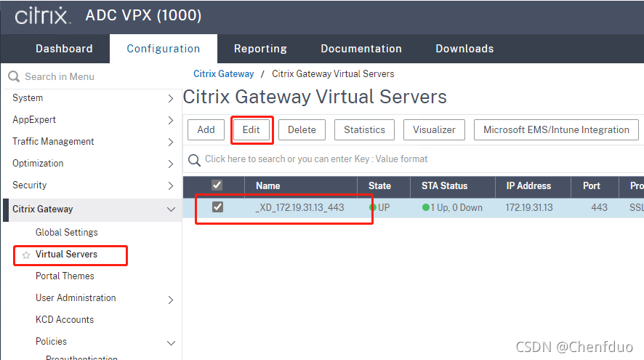Image resolution: width=644 pixels, height=360 pixels.
Task: Open Traffic Management in the sidebar
Action: point(53,141)
